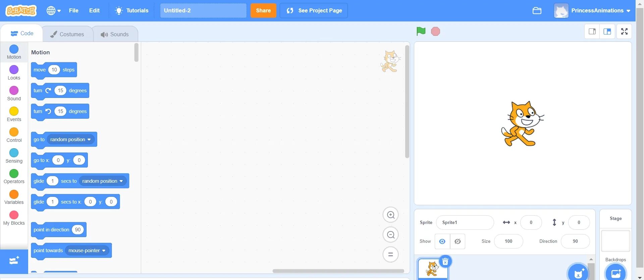Click the sprite Size field

[508, 241]
